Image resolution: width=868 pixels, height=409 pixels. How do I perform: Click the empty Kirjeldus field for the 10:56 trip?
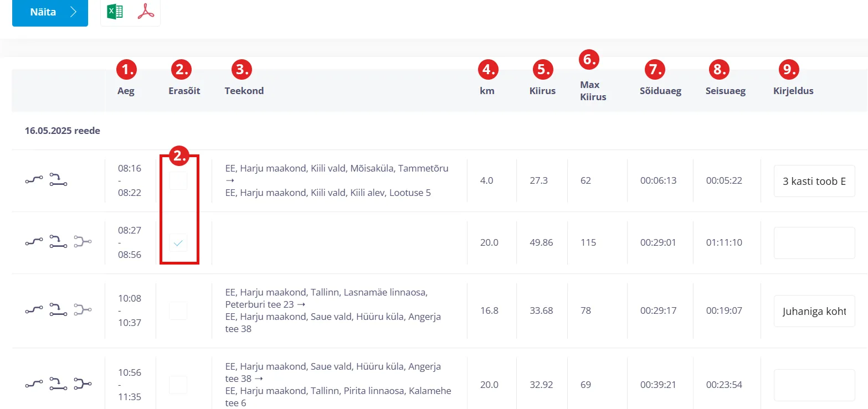point(814,385)
